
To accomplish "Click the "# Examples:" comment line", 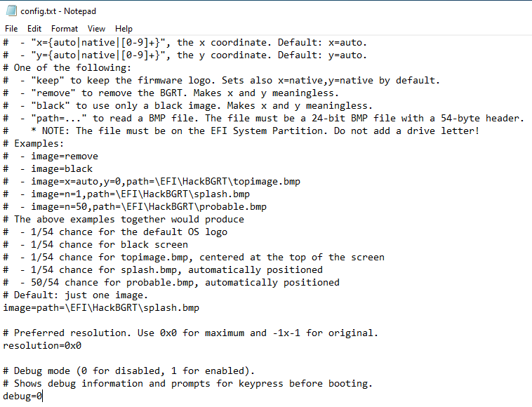I will tap(41, 143).
